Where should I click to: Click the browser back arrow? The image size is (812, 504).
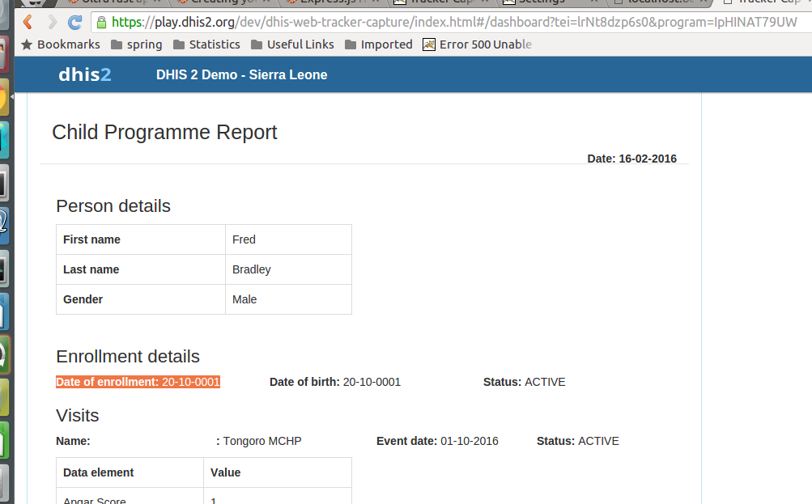pyautogui.click(x=28, y=22)
